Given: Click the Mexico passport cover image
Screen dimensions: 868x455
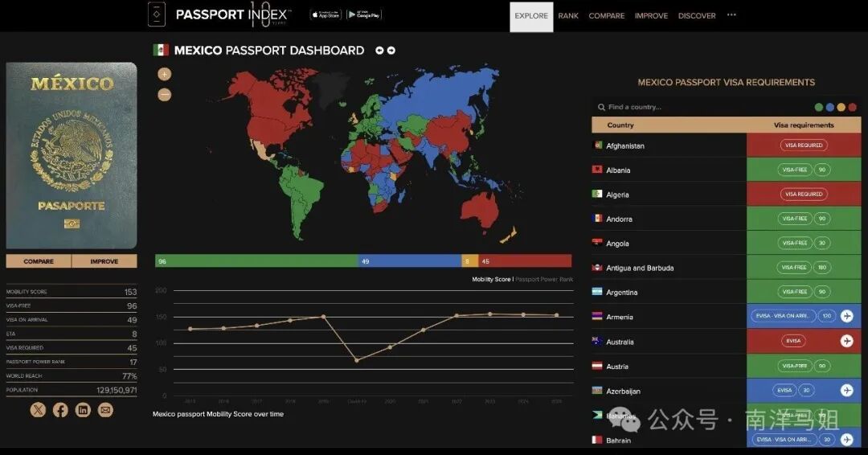Looking at the screenshot, I should pos(72,155).
